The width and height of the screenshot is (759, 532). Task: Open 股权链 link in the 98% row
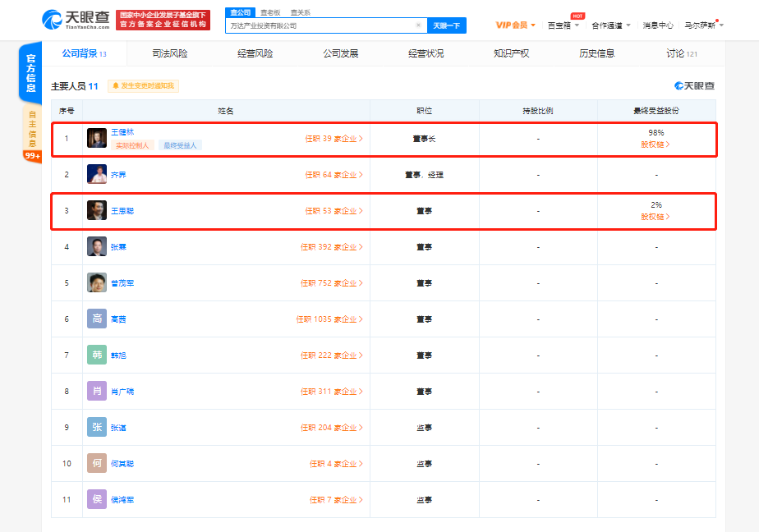tap(655, 144)
